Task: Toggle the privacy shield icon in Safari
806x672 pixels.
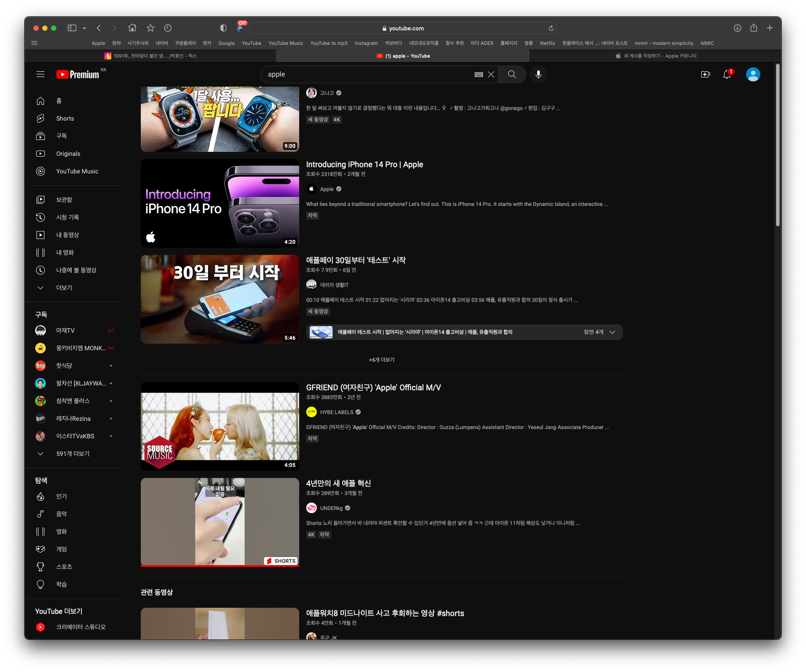Action: (223, 28)
